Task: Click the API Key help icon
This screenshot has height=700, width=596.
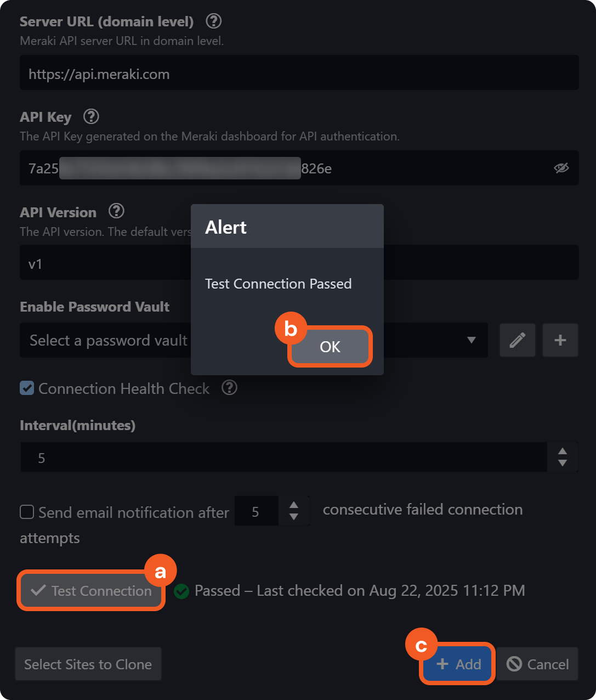Action: [x=91, y=116]
